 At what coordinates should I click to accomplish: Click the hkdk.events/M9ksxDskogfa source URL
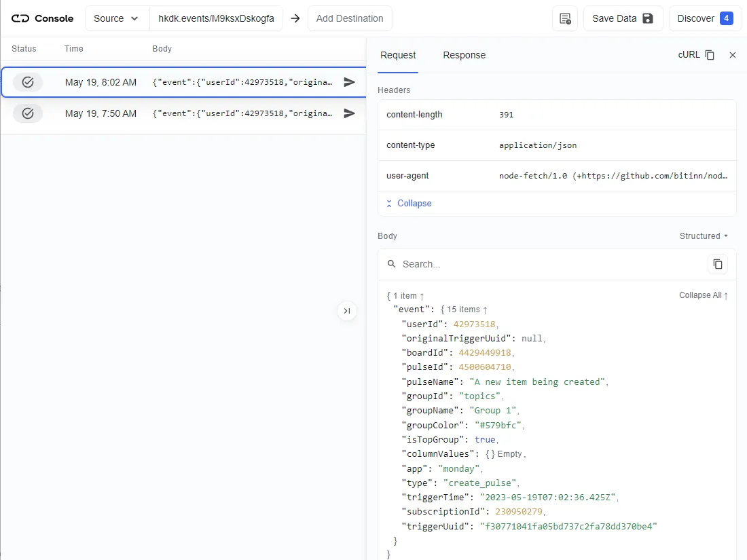216,18
